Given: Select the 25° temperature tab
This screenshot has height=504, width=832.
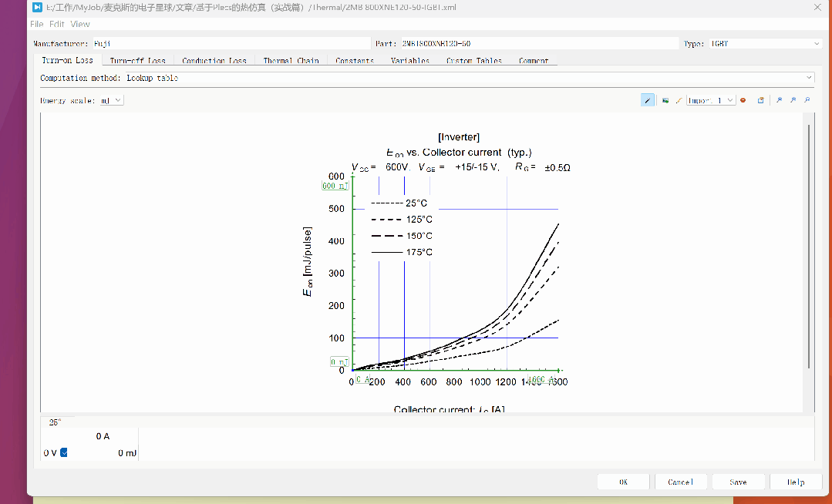Looking at the screenshot, I should click(56, 422).
